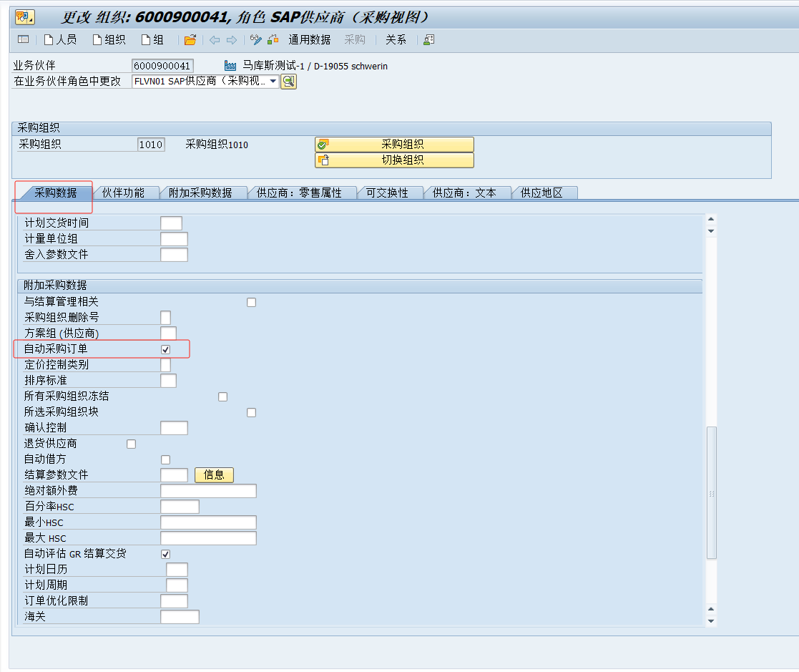Click top scroll-up arrow of data panel
The height and width of the screenshot is (672, 799).
tap(711, 219)
